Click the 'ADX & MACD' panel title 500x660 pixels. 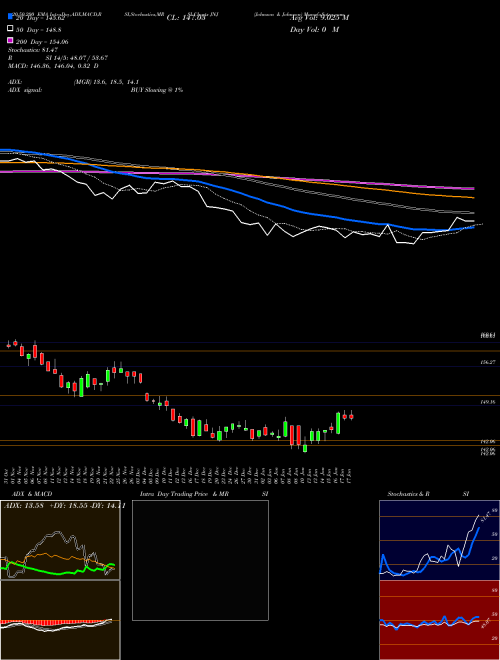click(x=32, y=494)
